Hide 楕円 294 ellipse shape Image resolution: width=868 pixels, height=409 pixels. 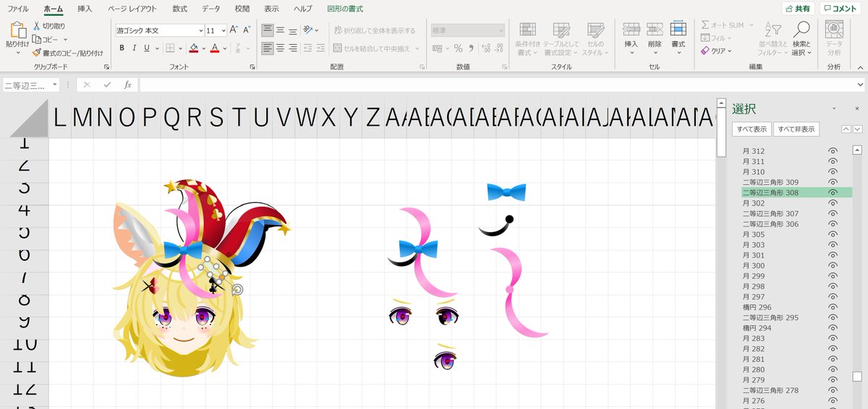(833, 328)
